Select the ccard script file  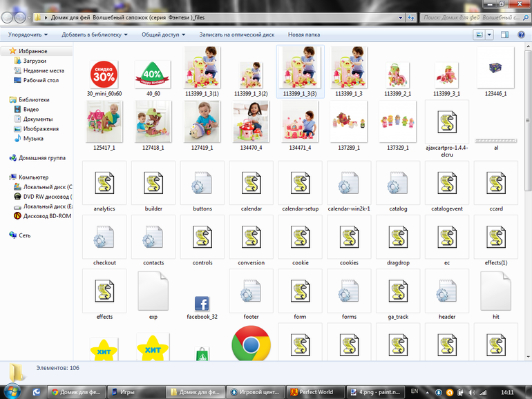495,183
